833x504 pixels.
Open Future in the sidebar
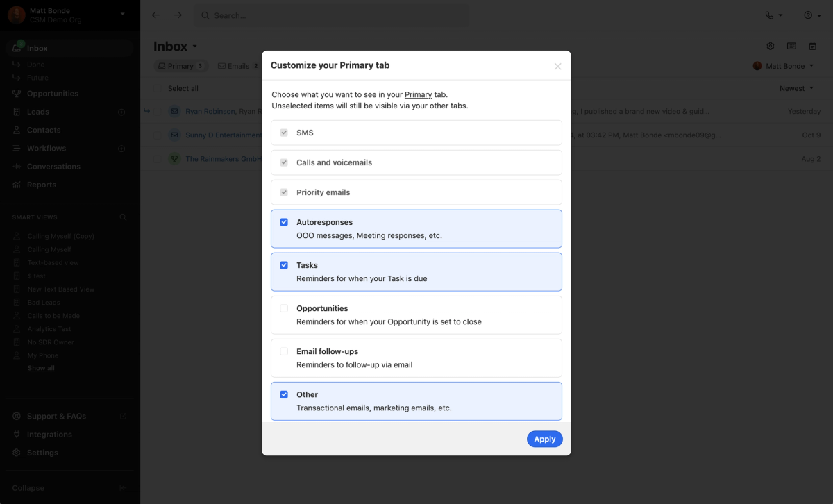[x=37, y=78]
